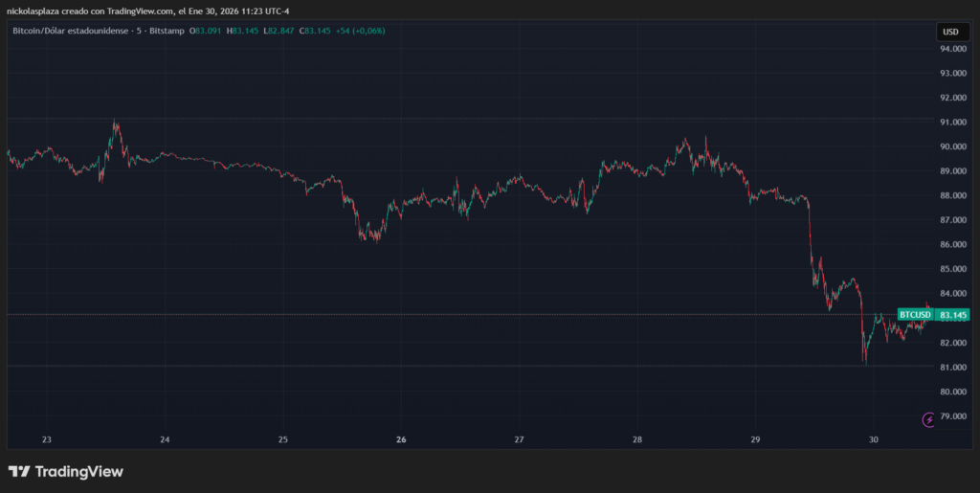Click date label 26 on time axis
Screen dimensions: 980x493
pos(401,439)
